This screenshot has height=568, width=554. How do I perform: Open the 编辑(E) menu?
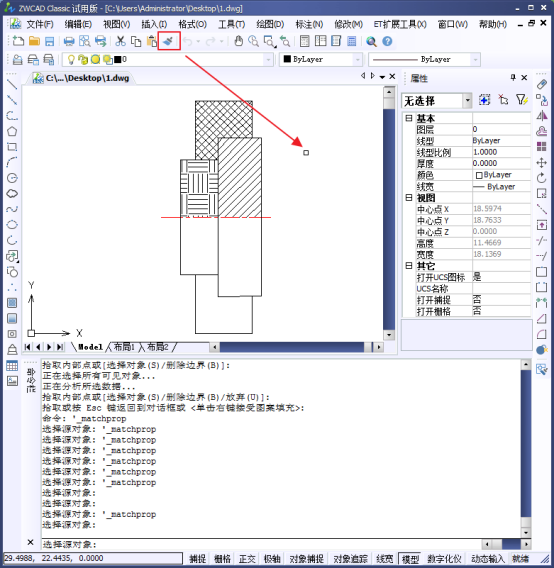tap(78, 24)
